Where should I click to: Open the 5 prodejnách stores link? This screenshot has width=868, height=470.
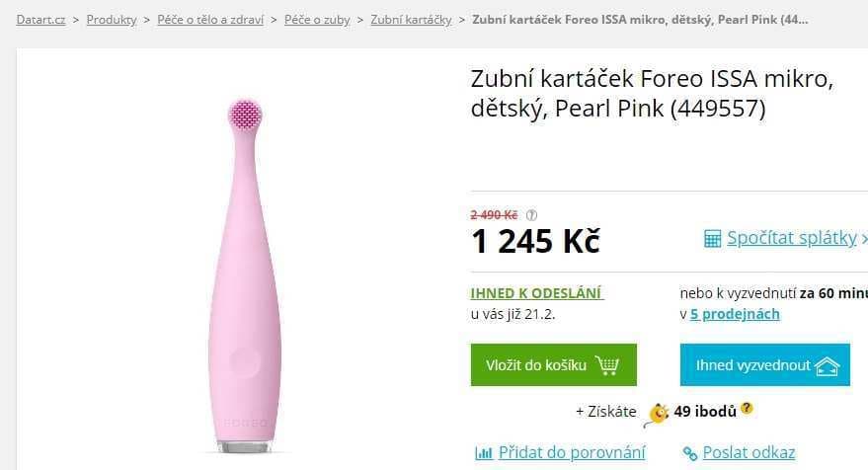coord(735,314)
